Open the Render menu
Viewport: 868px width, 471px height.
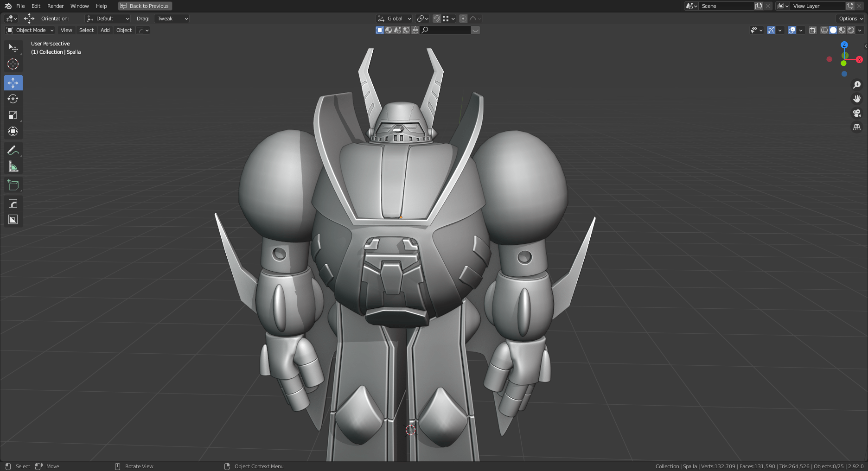coord(55,6)
